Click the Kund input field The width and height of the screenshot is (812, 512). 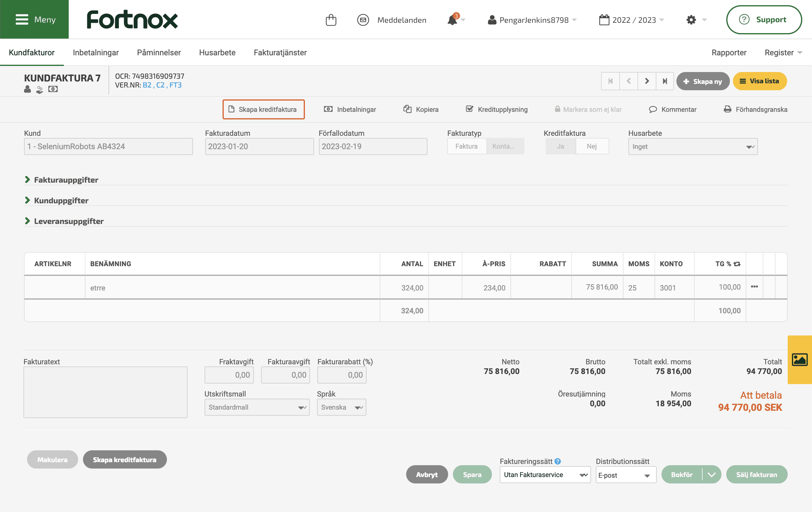[108, 146]
